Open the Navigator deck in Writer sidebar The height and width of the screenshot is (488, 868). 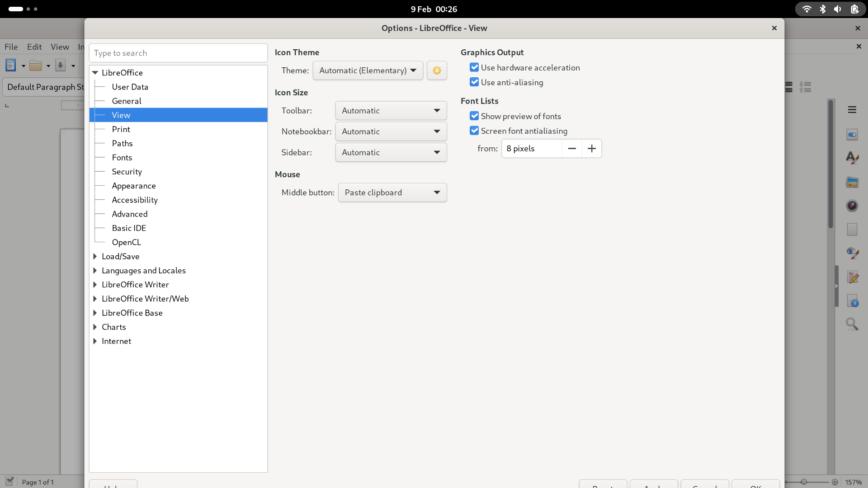point(852,206)
